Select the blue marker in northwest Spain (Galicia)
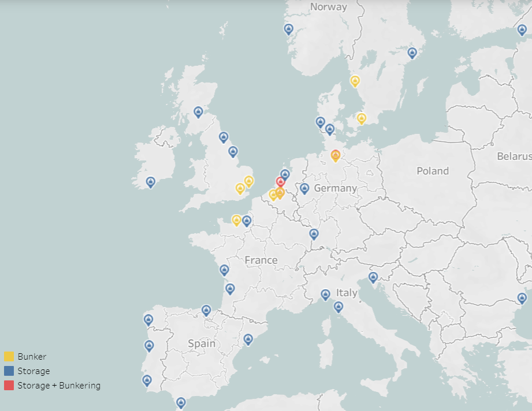 point(148,320)
